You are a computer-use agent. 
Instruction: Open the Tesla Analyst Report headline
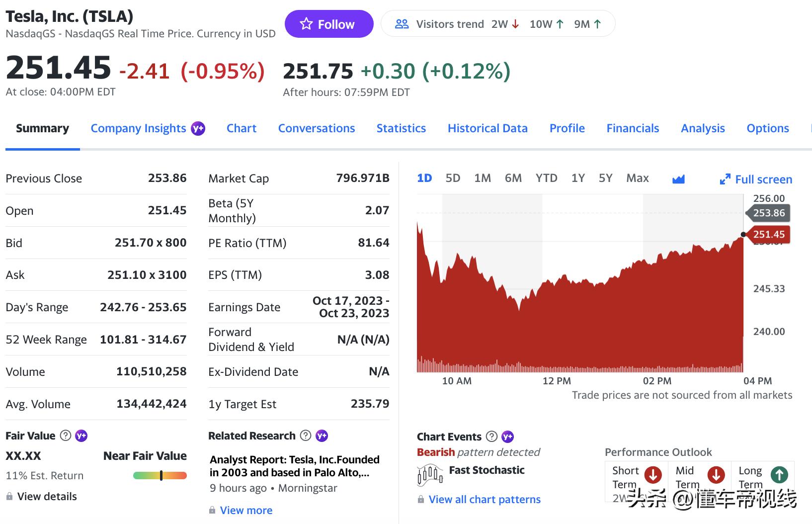tap(294, 466)
